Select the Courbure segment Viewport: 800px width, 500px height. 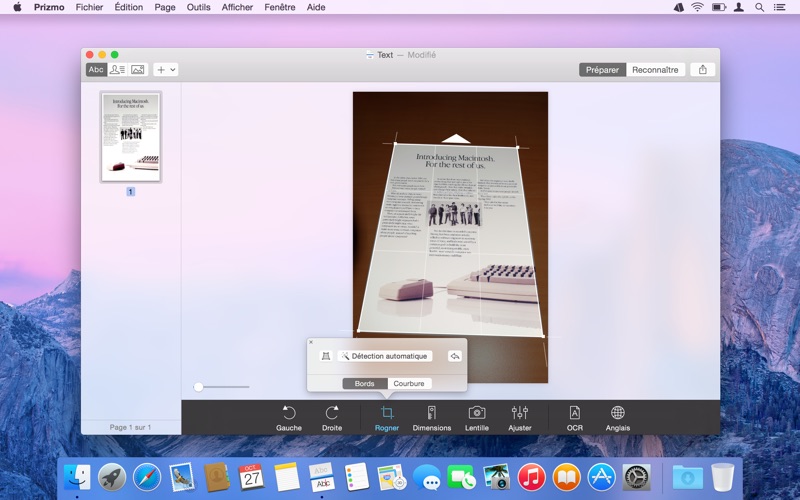(409, 384)
